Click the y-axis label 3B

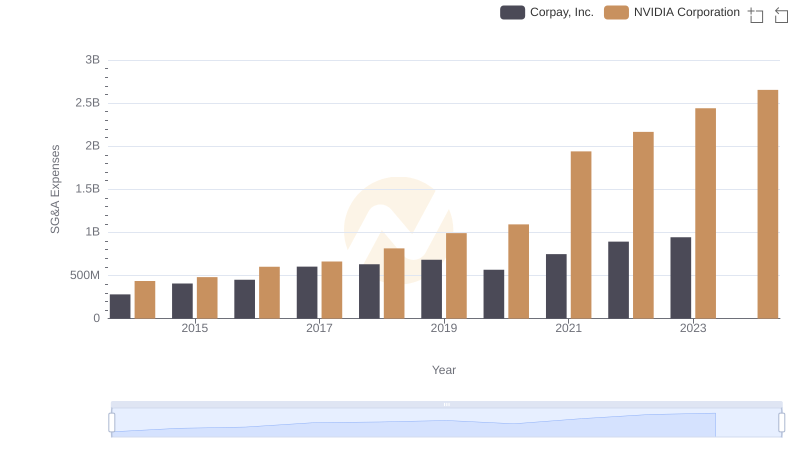tap(92, 60)
